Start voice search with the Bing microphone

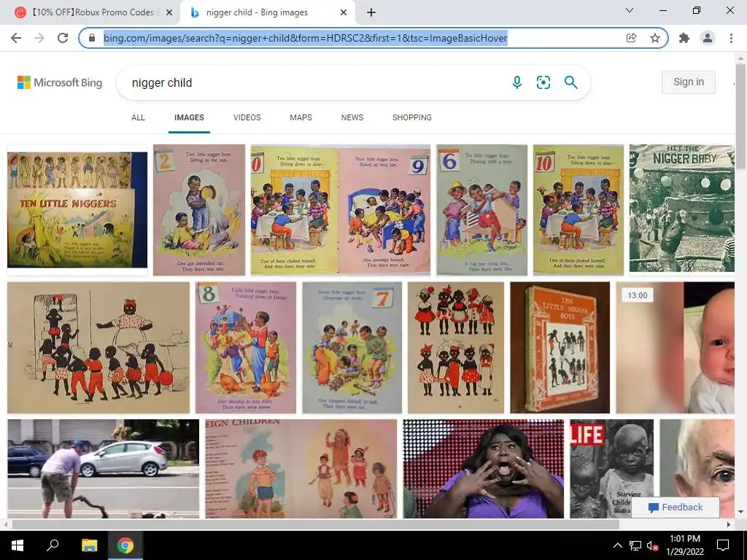tap(517, 82)
